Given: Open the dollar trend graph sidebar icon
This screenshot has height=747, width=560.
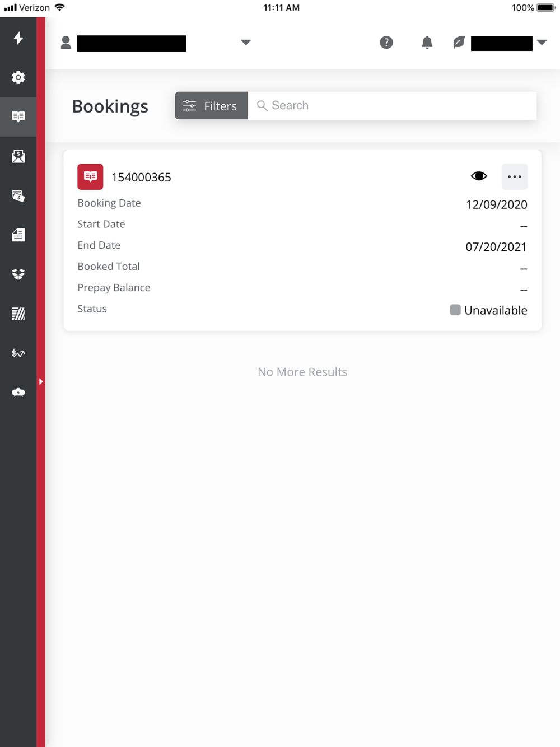Looking at the screenshot, I should click(x=18, y=353).
